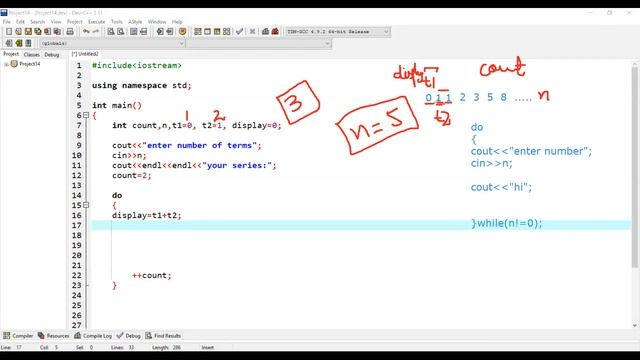This screenshot has width=640, height=360.
Task: Click the Close file toolbar icon
Action: (x=47, y=31)
